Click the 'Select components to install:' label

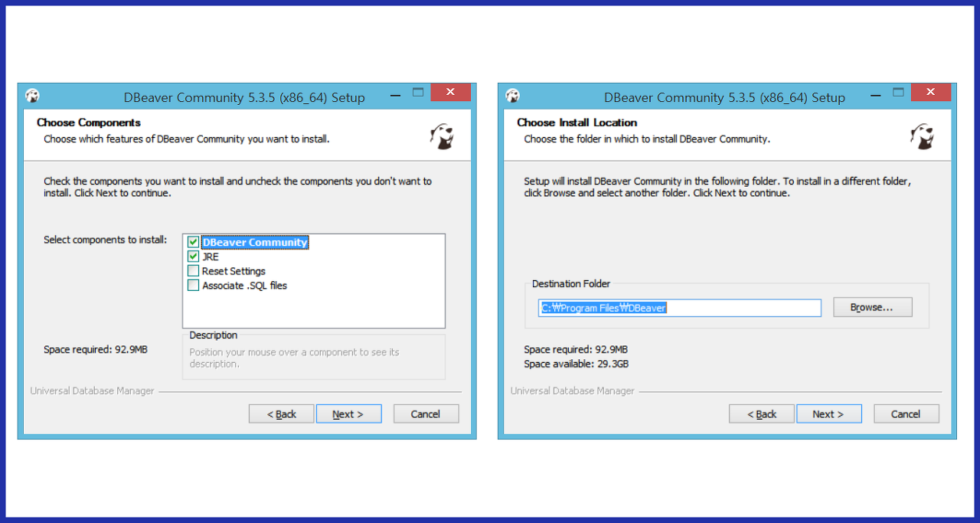click(105, 240)
